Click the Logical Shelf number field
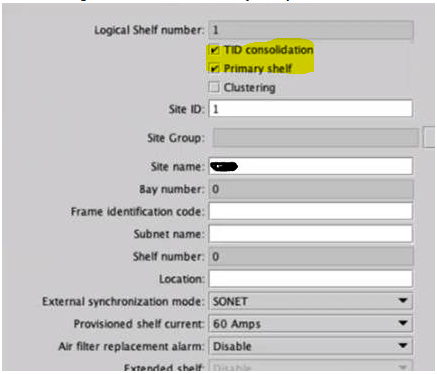The height and width of the screenshot is (374, 437). [311, 30]
